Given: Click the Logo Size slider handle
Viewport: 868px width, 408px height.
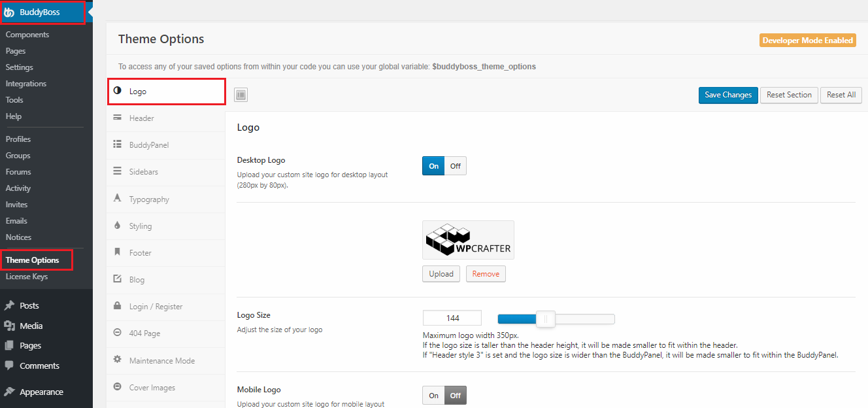Looking at the screenshot, I should (546, 319).
